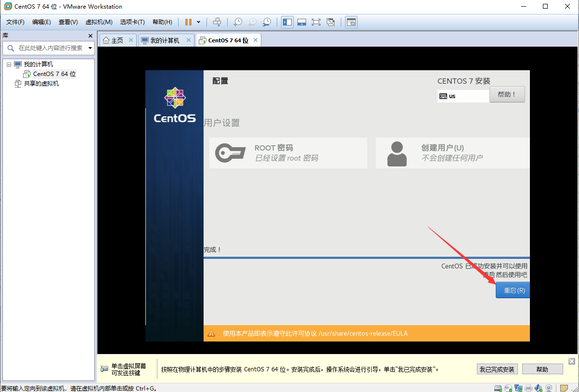
Task: Open the 虚拟机(M) menu
Action: [99, 22]
